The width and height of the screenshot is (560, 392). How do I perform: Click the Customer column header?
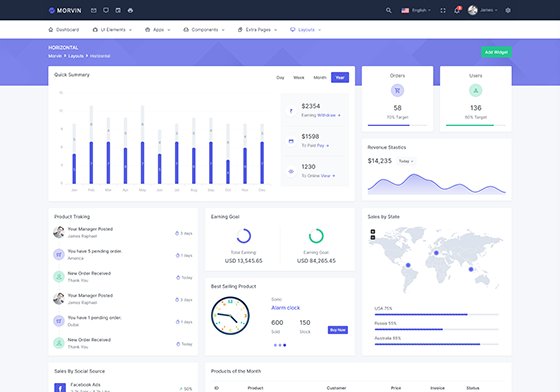(x=336, y=388)
